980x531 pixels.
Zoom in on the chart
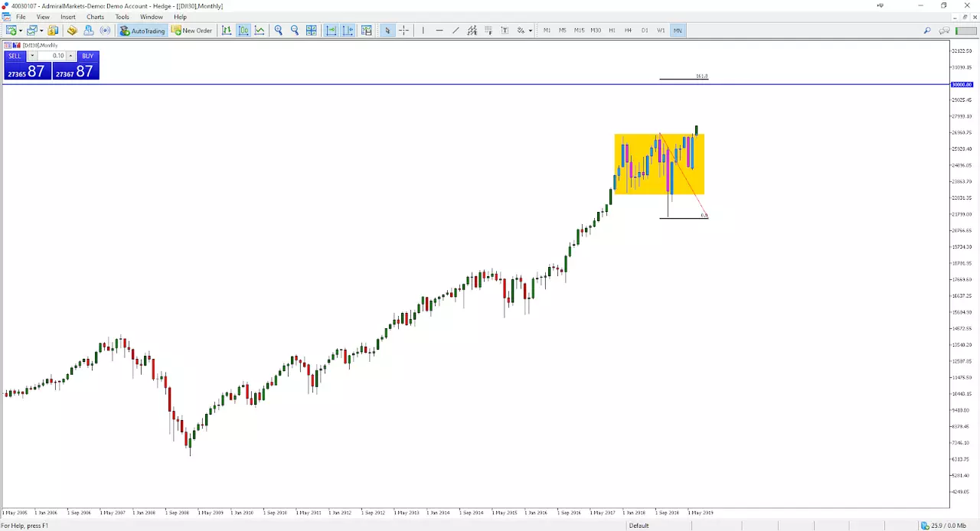tap(279, 31)
